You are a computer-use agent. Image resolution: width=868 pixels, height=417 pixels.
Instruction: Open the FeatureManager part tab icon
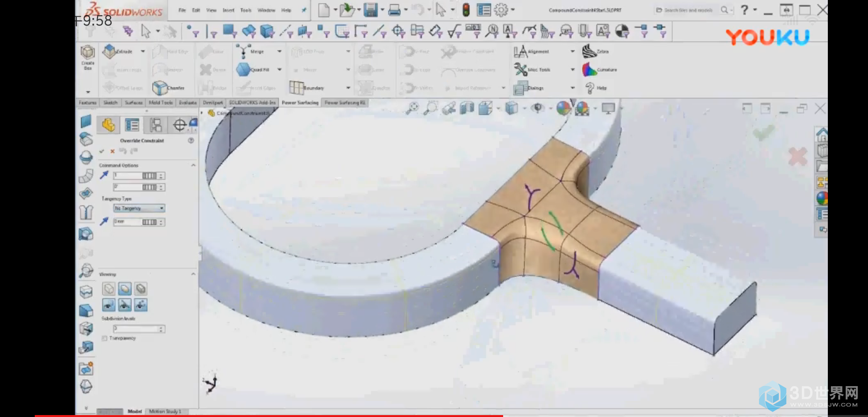pyautogui.click(x=108, y=125)
